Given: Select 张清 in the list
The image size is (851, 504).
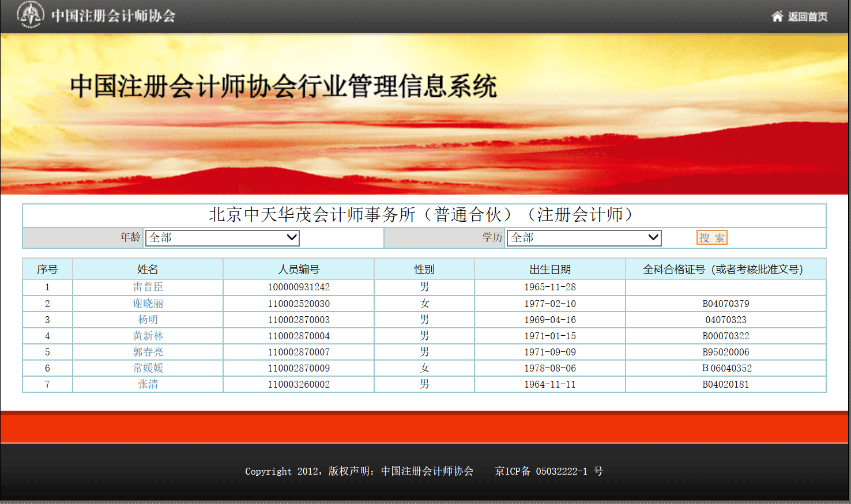Looking at the screenshot, I should pos(148,384).
